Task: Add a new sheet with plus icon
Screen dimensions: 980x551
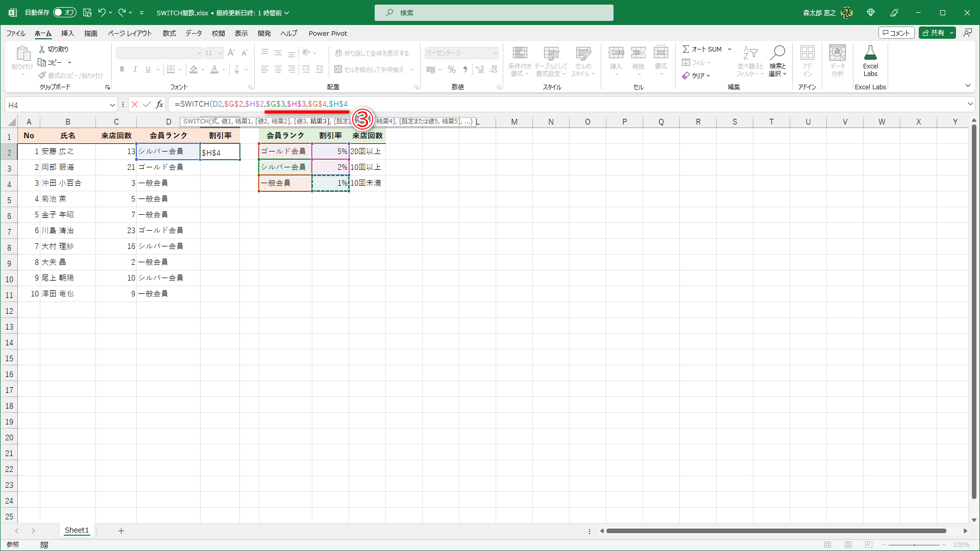Action: pos(121,531)
